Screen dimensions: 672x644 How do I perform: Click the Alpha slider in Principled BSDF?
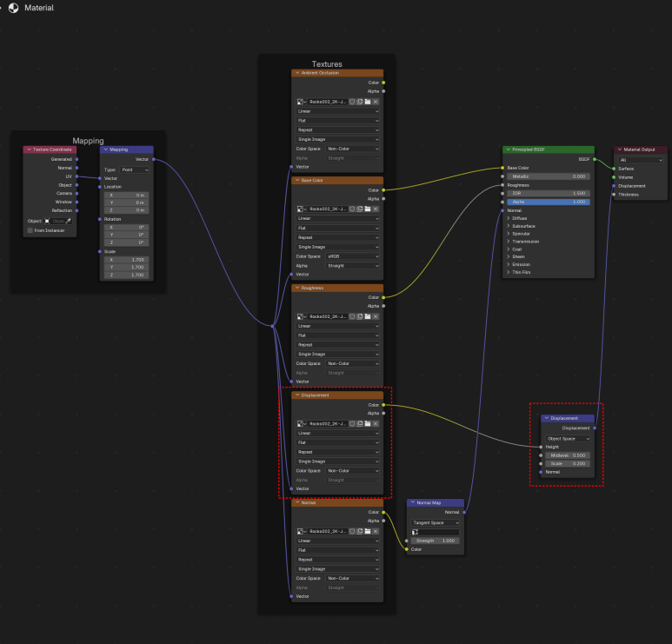(549, 202)
